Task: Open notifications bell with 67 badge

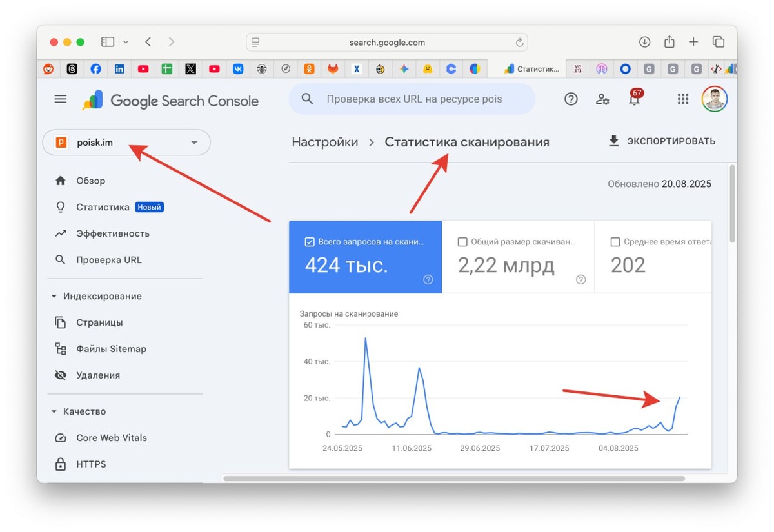Action: [635, 98]
